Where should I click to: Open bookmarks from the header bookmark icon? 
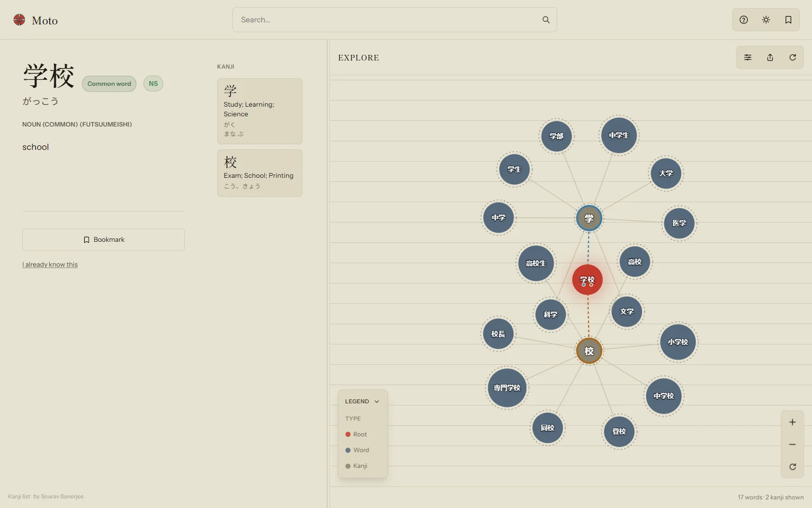click(x=788, y=20)
